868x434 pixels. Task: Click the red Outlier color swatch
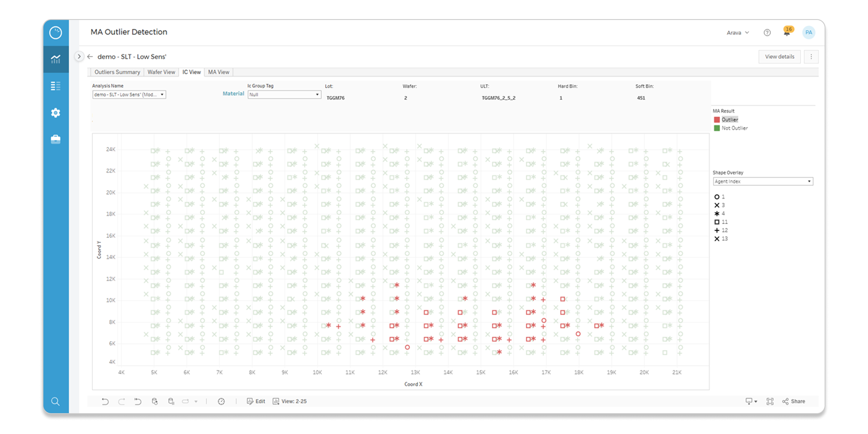717,119
